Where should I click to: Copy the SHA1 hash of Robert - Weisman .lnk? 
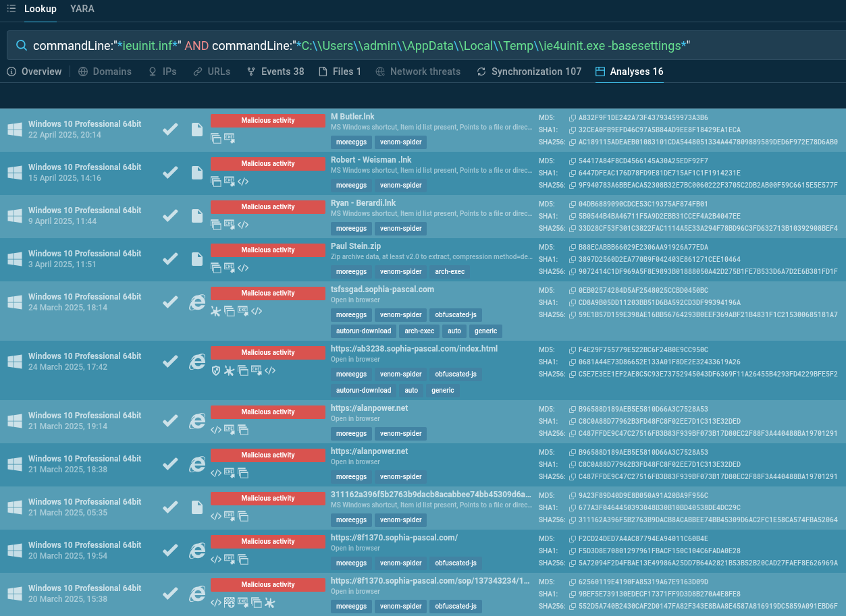click(x=573, y=173)
